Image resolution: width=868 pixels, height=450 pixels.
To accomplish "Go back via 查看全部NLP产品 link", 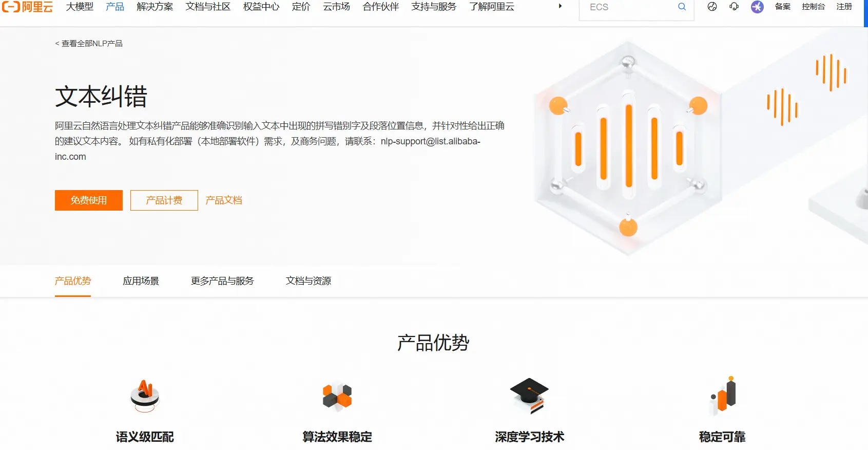I will coord(89,44).
